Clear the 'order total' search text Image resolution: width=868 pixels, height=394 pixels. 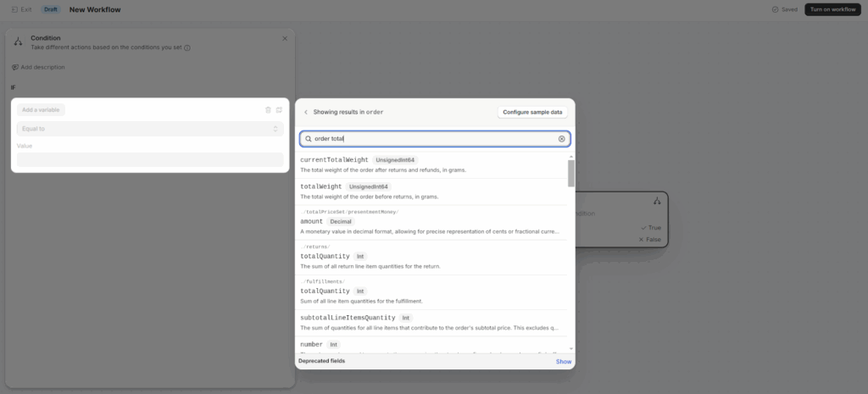561,138
